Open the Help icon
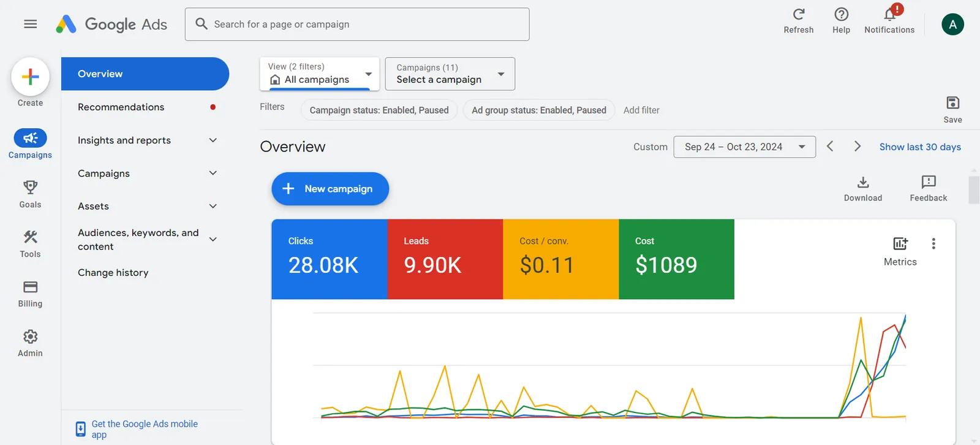This screenshot has width=980, height=445. coord(842,14)
